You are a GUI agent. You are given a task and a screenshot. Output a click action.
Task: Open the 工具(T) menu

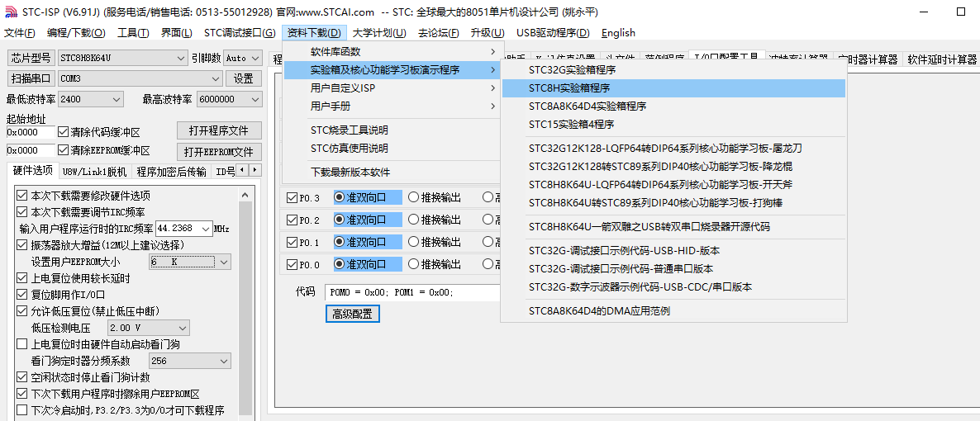(133, 33)
